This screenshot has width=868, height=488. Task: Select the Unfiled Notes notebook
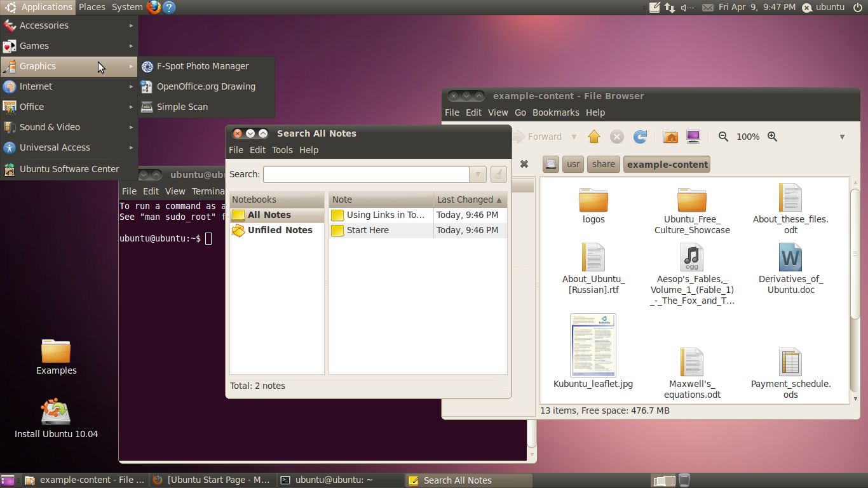pos(280,230)
